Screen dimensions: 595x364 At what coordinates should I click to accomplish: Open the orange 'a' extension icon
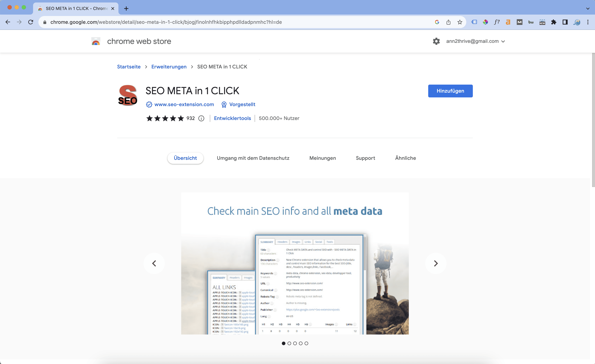pyautogui.click(x=508, y=22)
